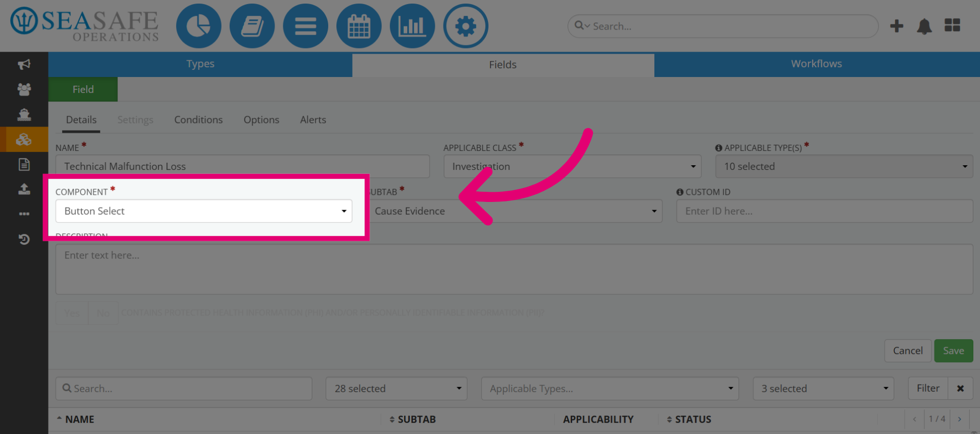Open the notifications bell
This screenshot has height=434, width=980.
[924, 26]
